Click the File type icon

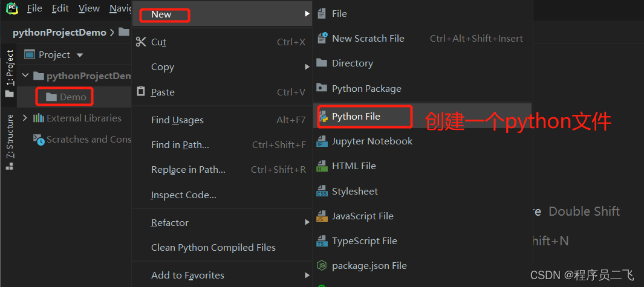coord(322,13)
